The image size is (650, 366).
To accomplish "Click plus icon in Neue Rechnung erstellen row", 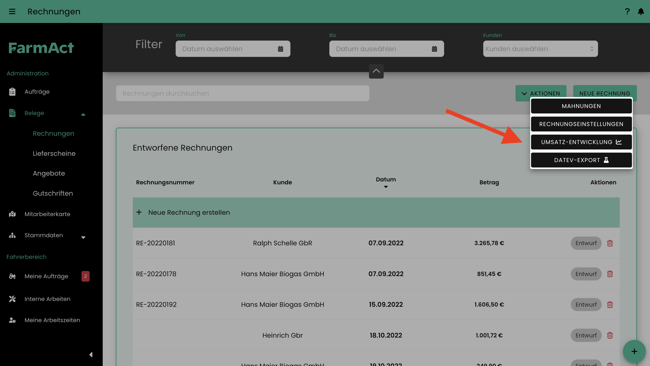I will 139,213.
